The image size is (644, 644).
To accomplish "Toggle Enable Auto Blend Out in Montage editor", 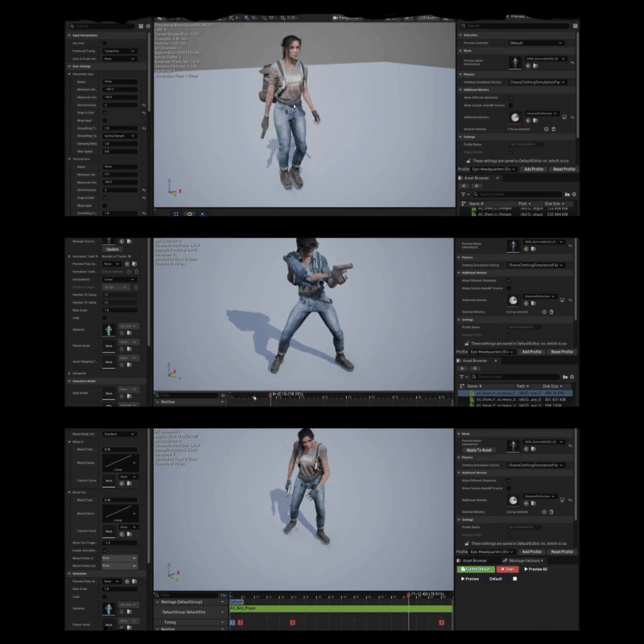I will (105, 551).
